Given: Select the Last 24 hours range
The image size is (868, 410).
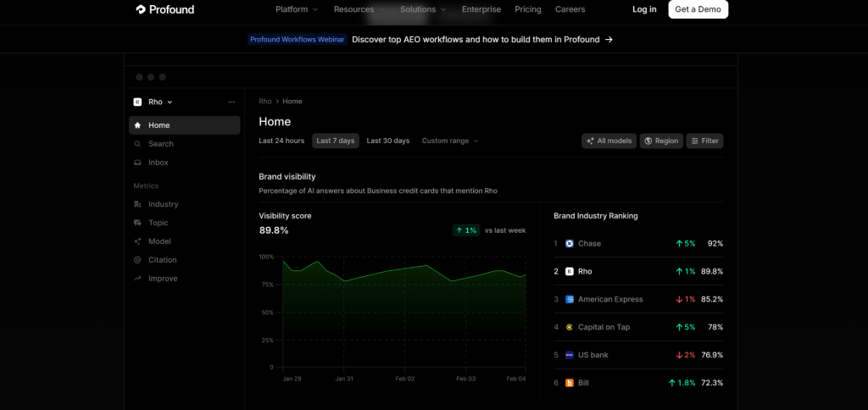Looking at the screenshot, I should (281, 141).
